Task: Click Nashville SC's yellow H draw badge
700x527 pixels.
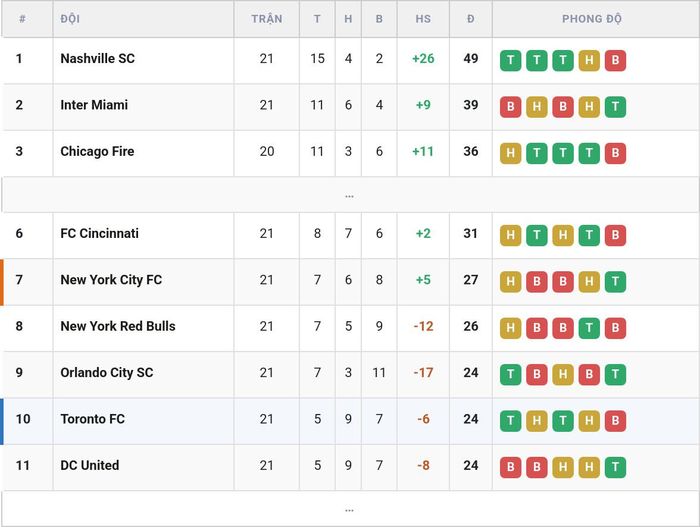Action: coord(589,60)
